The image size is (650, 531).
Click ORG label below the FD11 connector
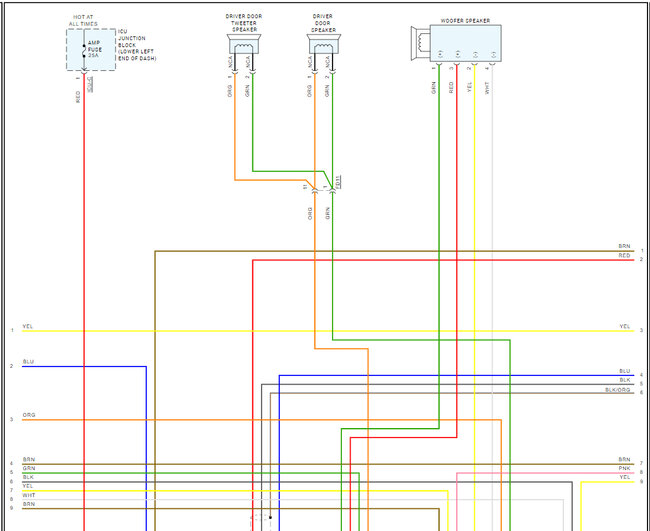coord(310,213)
